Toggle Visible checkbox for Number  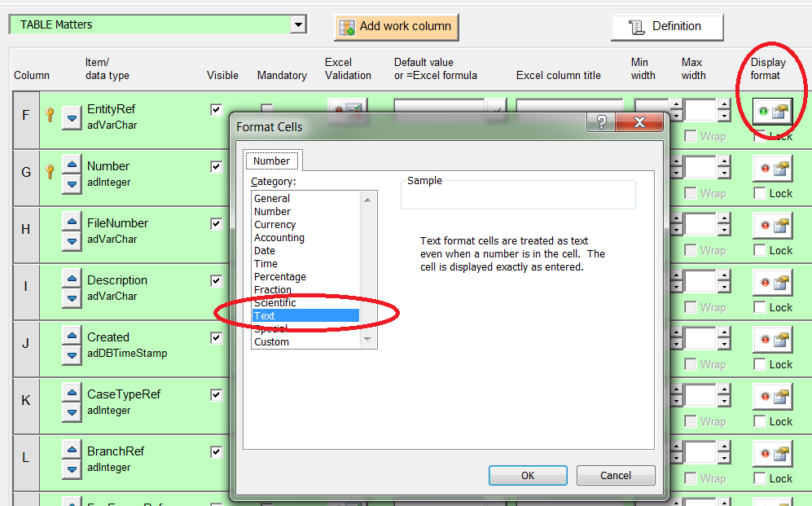coord(217,167)
